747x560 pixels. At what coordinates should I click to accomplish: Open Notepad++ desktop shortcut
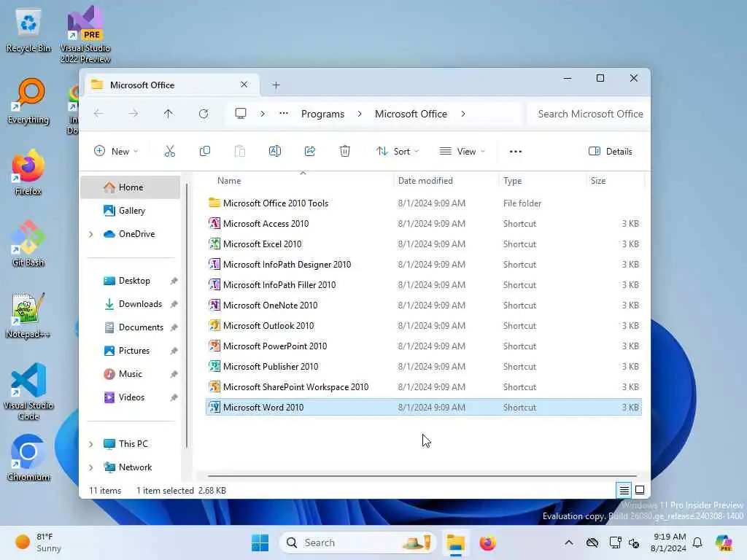[28, 315]
